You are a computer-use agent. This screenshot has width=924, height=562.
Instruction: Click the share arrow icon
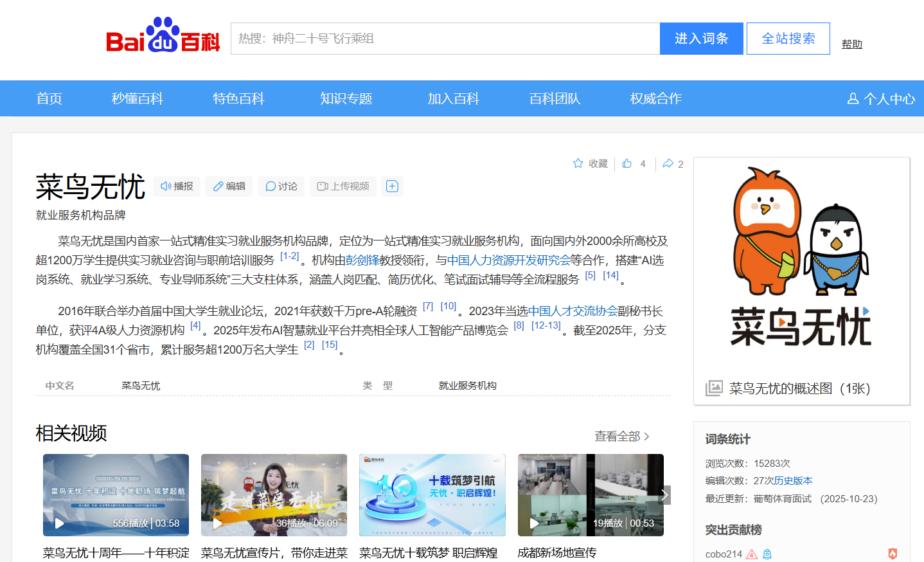click(x=668, y=163)
